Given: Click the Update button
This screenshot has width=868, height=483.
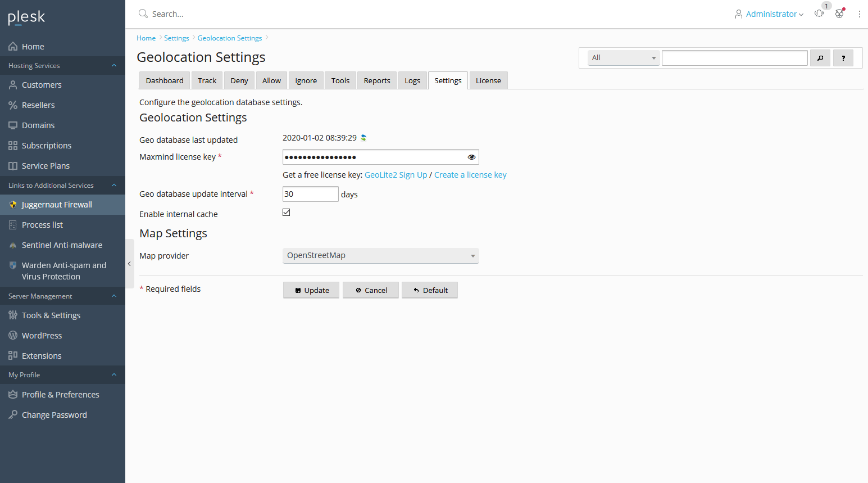Looking at the screenshot, I should coord(311,290).
